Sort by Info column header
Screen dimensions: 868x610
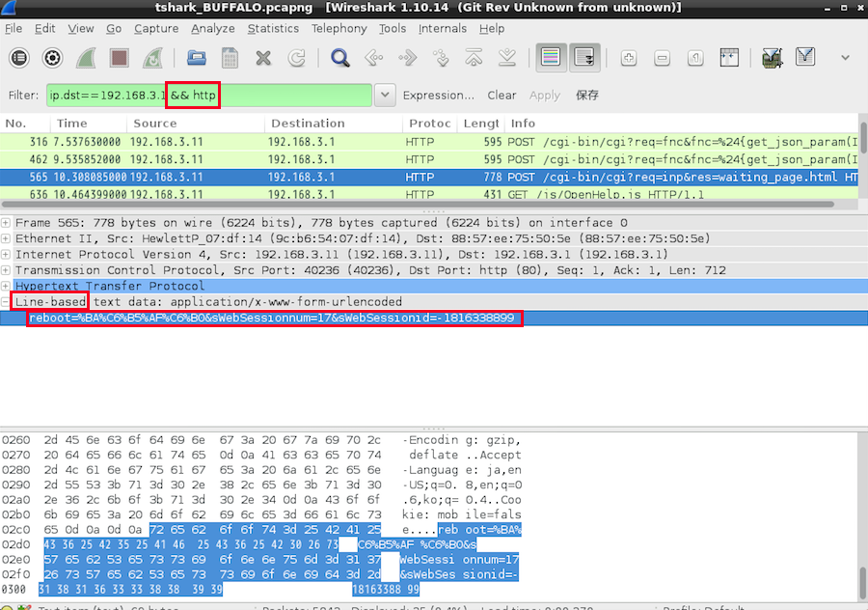(681, 124)
